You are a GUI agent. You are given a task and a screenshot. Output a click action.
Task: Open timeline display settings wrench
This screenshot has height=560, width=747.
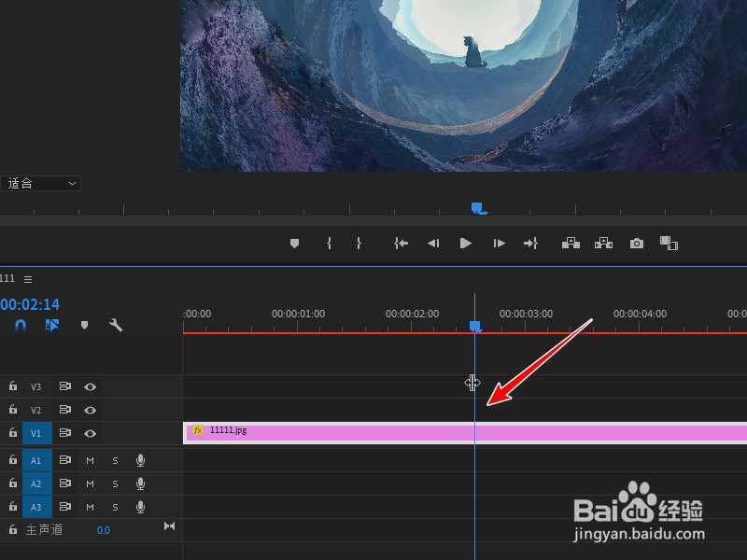116,325
